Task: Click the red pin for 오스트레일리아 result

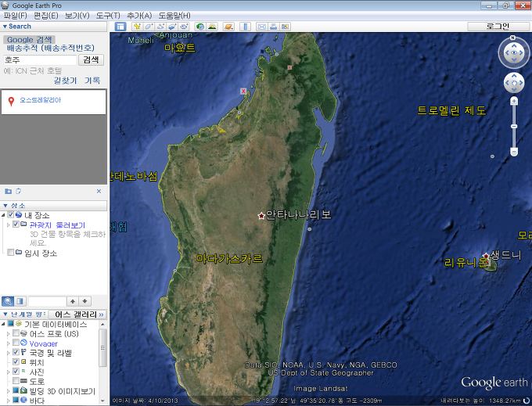Action: 11,102
